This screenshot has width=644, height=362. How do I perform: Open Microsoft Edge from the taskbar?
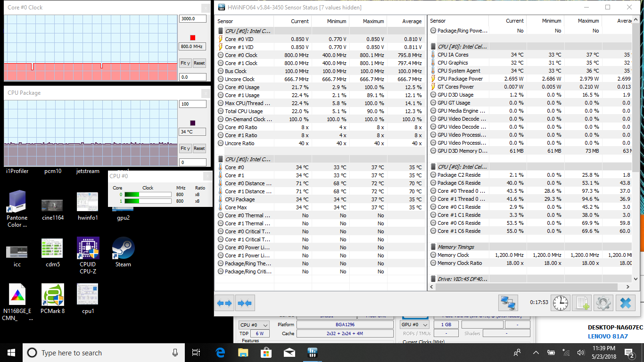(220, 352)
